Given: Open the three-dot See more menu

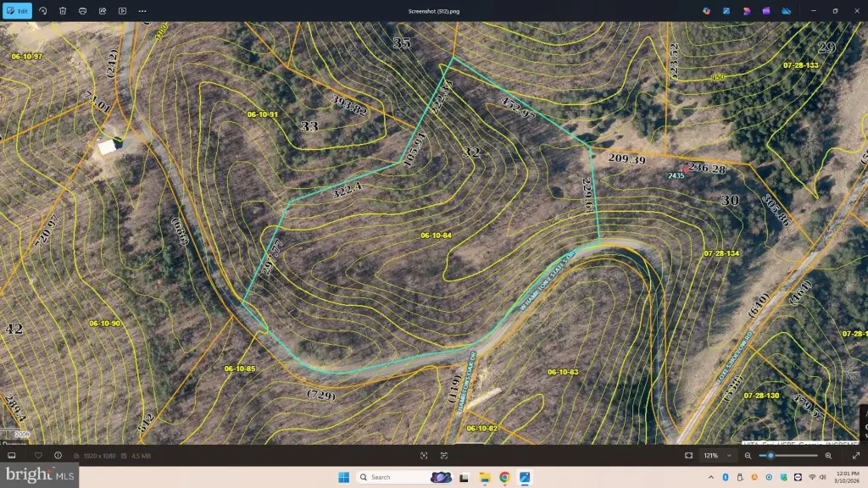Looking at the screenshot, I should [x=142, y=11].
